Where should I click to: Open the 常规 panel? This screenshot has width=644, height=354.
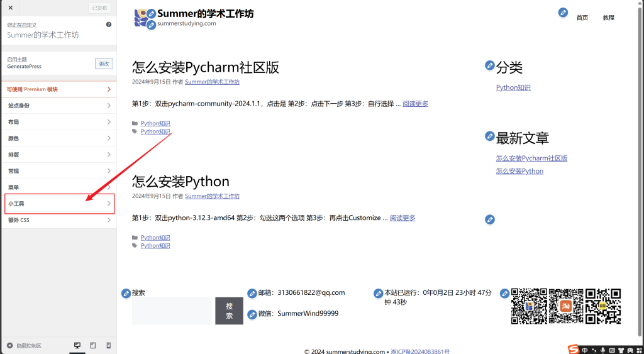[58, 171]
